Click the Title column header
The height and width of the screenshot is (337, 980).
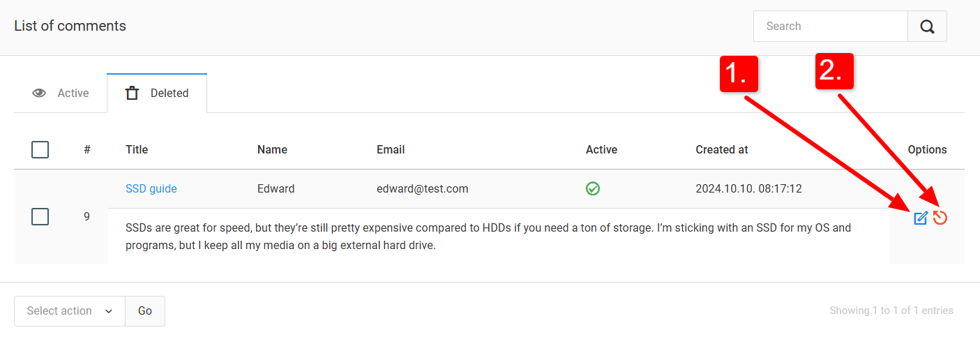(x=137, y=149)
